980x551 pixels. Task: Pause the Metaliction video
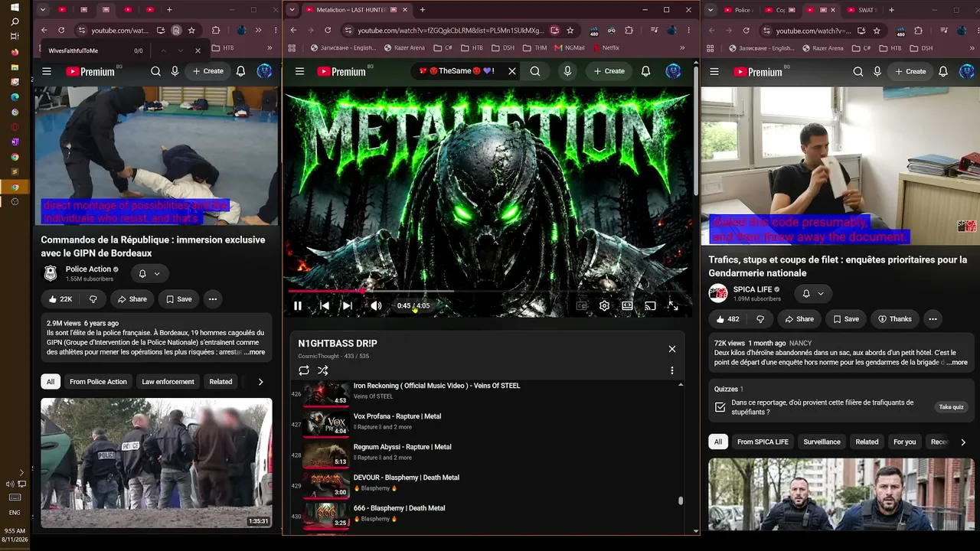(x=298, y=305)
